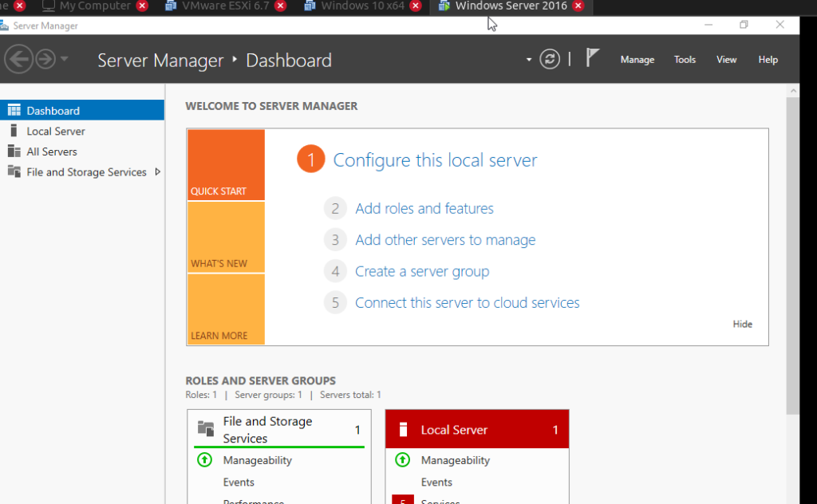Click Local Server tile server icon
Viewport: 817px width, 504px height.
coord(403,429)
